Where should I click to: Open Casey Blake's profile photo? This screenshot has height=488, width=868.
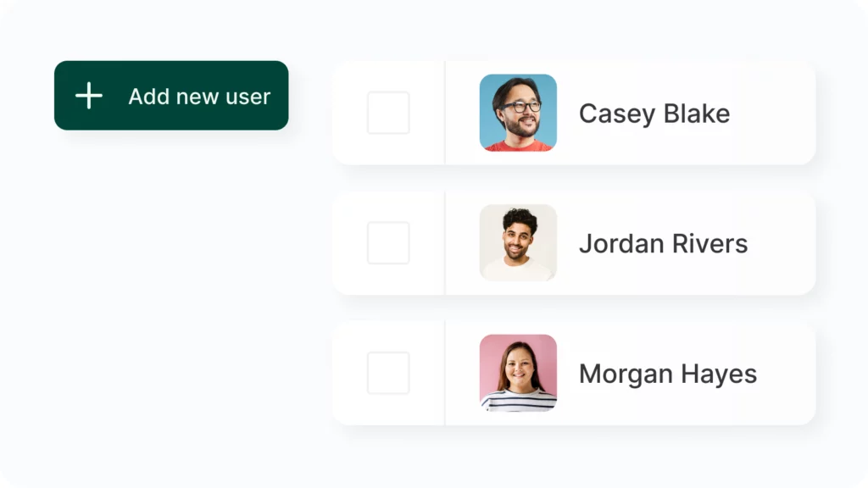tap(518, 113)
